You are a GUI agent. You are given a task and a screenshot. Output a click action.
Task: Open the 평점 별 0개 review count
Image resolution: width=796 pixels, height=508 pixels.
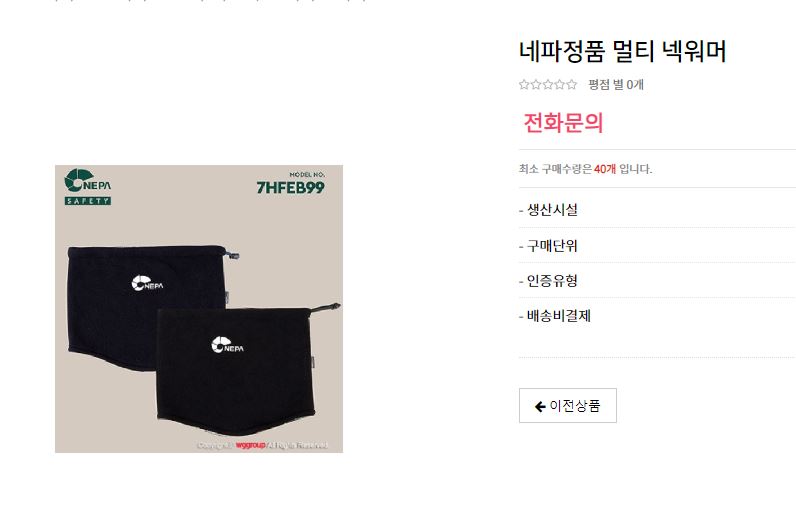pyautogui.click(x=616, y=85)
